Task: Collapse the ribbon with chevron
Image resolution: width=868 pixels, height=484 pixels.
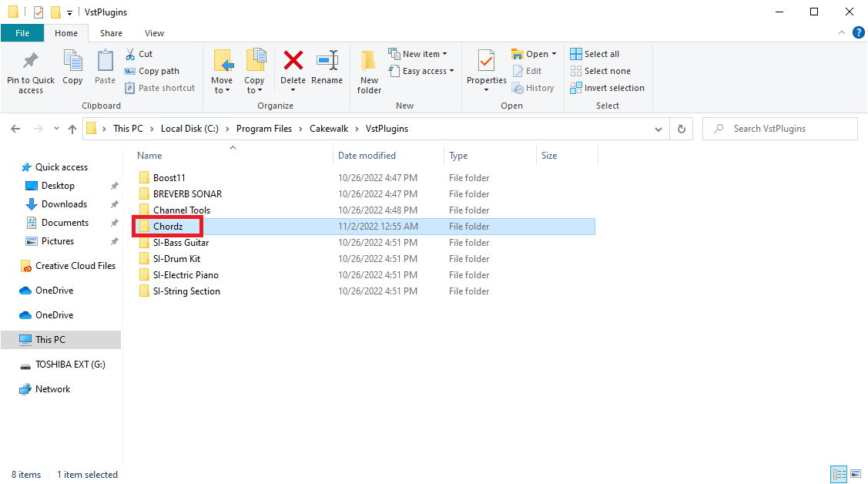Action: [x=841, y=32]
